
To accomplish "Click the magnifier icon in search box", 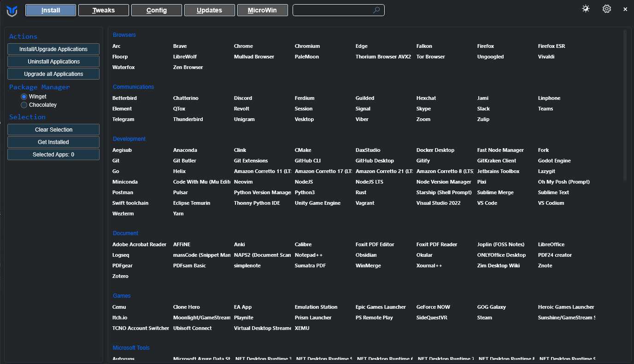I will pos(376,10).
